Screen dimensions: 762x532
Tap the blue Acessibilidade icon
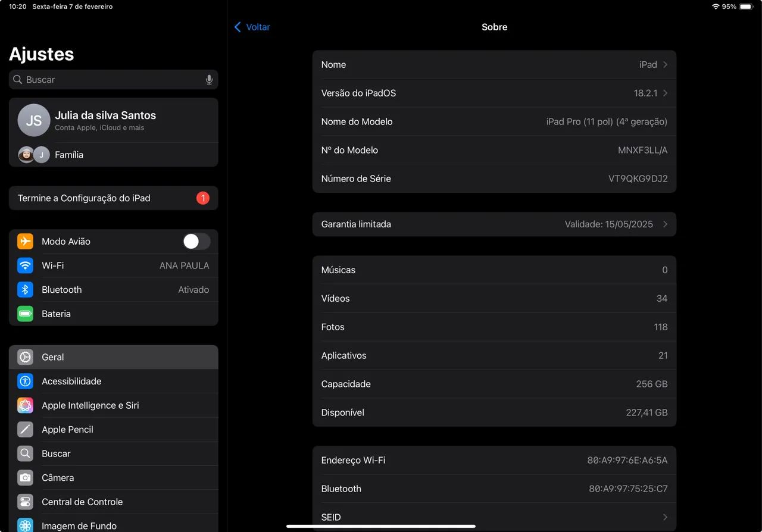25,381
